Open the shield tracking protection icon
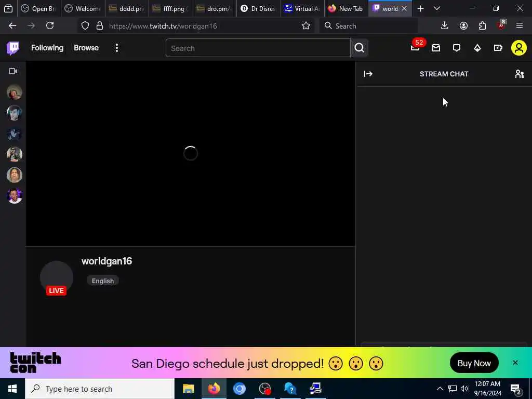This screenshot has height=399, width=532. (x=85, y=26)
